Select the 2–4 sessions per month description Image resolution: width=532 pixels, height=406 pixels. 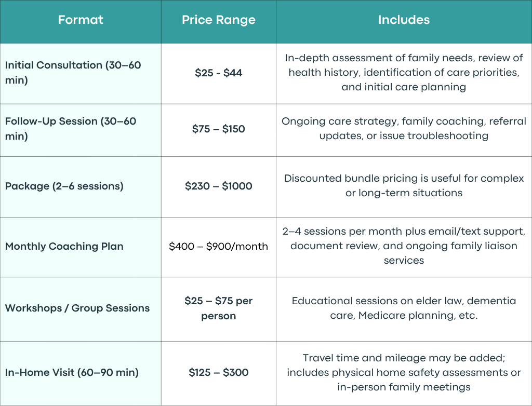pyautogui.click(x=404, y=247)
